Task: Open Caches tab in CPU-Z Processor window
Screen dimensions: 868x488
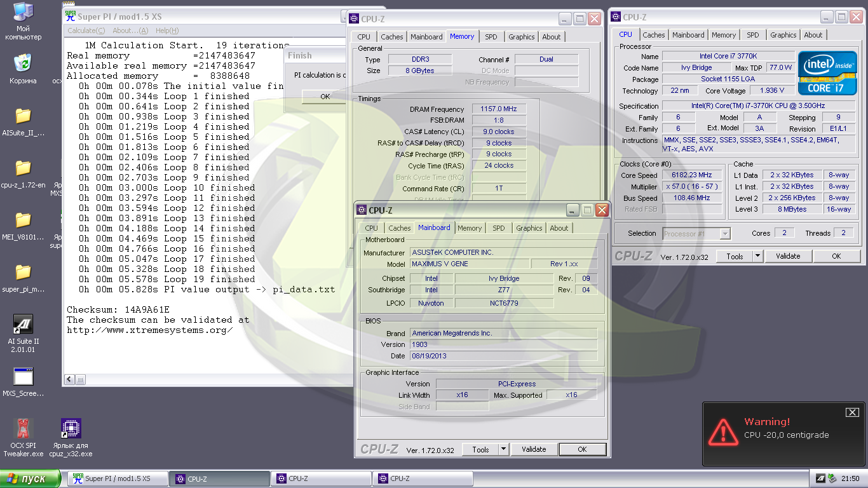Action: pos(653,35)
